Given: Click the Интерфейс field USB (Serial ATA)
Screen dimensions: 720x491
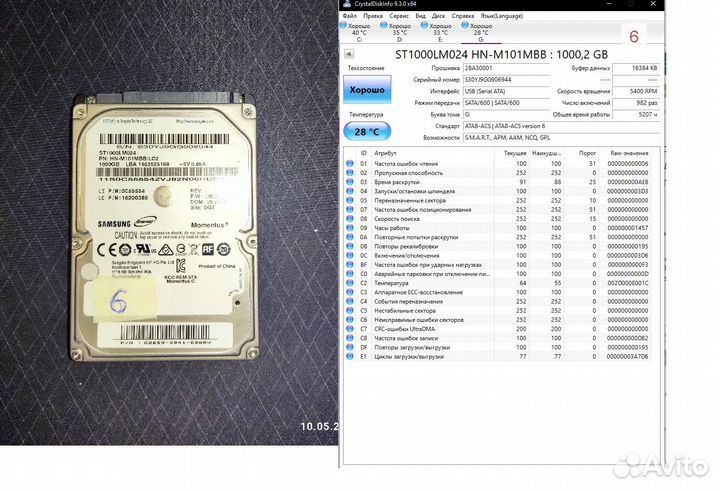Looking at the screenshot, I should (506, 91).
